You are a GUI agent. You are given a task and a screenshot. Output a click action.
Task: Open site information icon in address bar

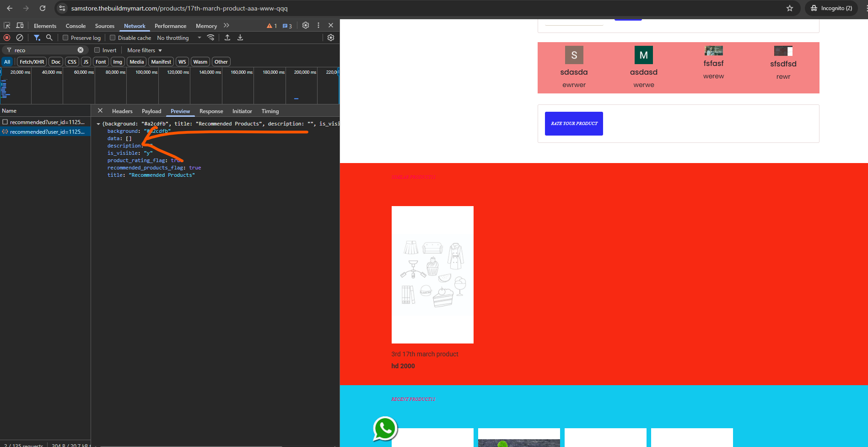click(63, 8)
